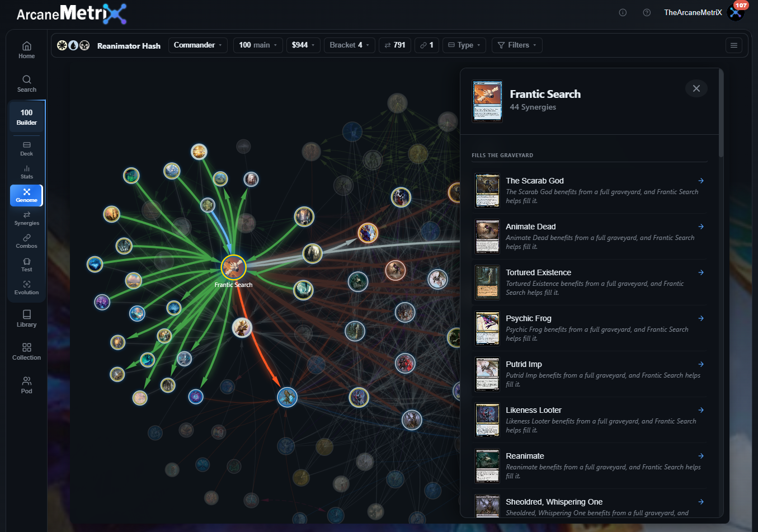
Task: Click the 44 Synergies subtitle
Action: 533,107
